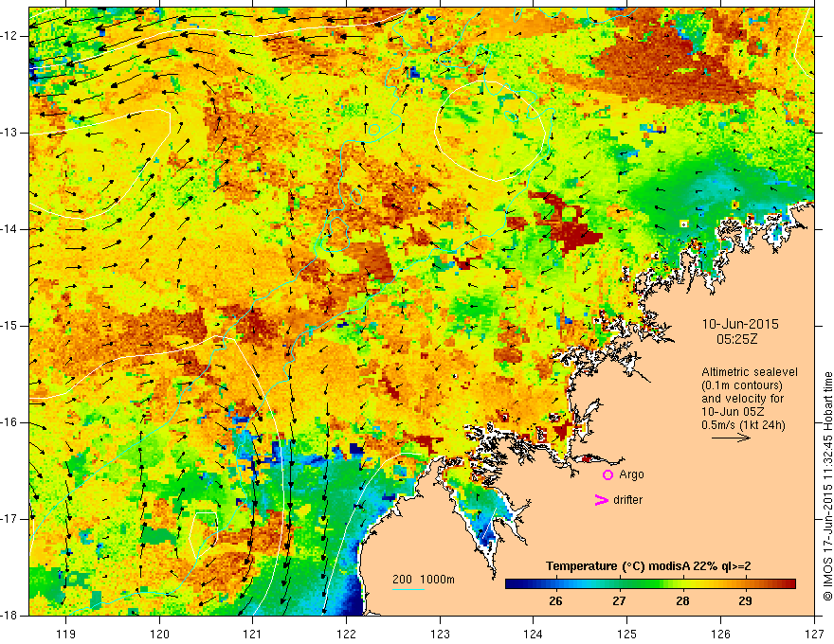
Task: Click the color bar value "27"
Action: pos(619,601)
